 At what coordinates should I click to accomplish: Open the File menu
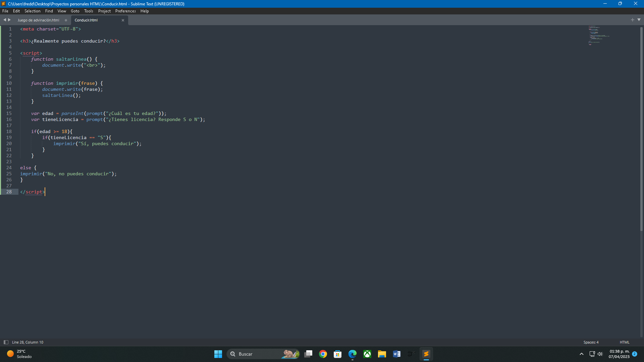pyautogui.click(x=5, y=11)
